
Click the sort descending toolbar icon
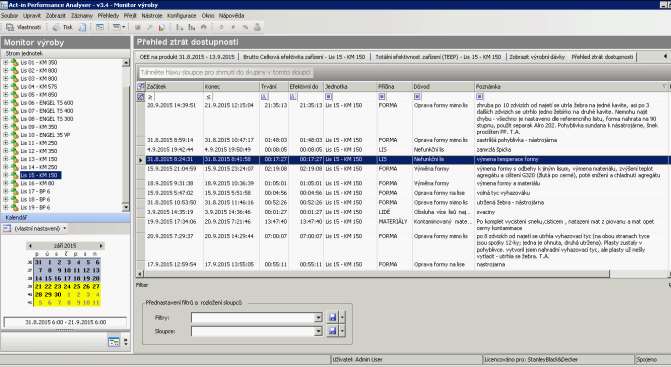coord(192,27)
